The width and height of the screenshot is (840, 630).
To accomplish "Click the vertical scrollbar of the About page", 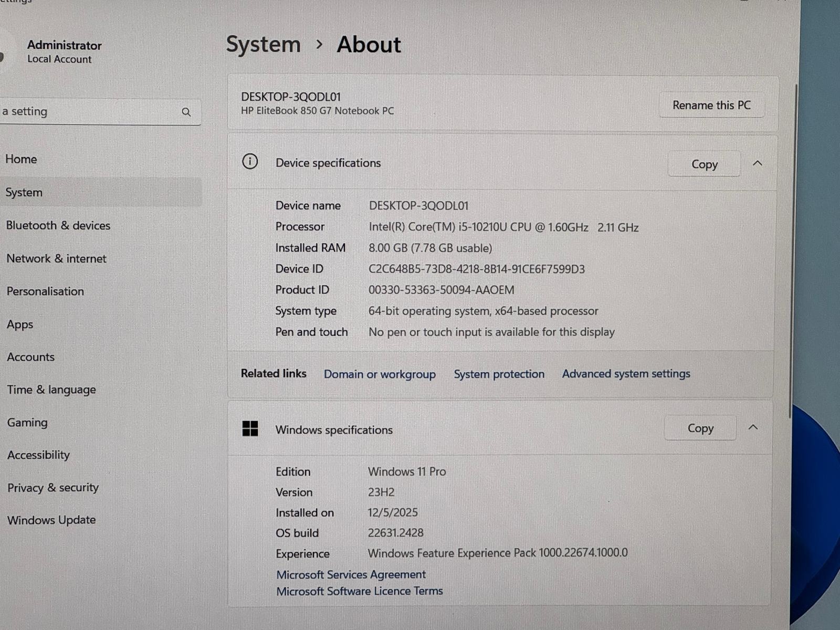I will 793,251.
